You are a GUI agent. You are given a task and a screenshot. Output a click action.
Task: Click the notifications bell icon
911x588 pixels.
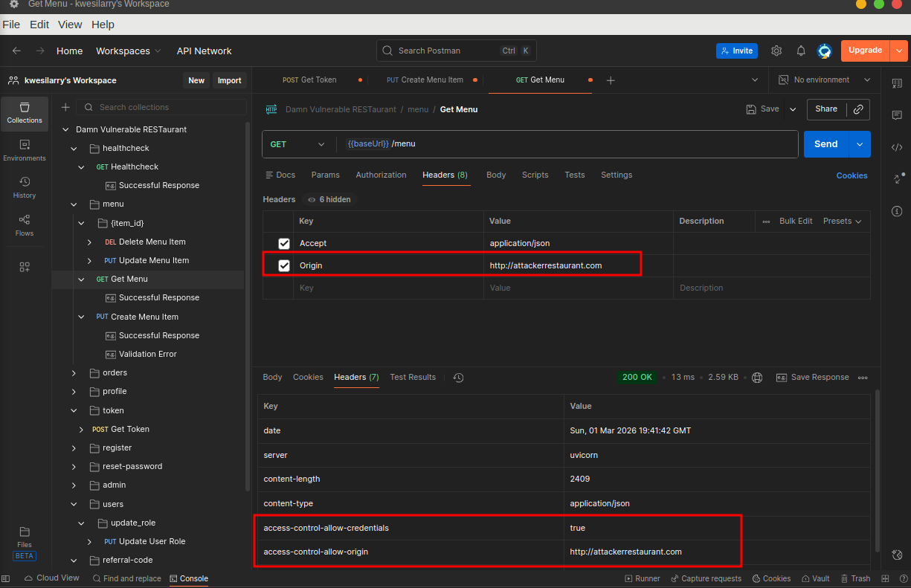point(801,51)
